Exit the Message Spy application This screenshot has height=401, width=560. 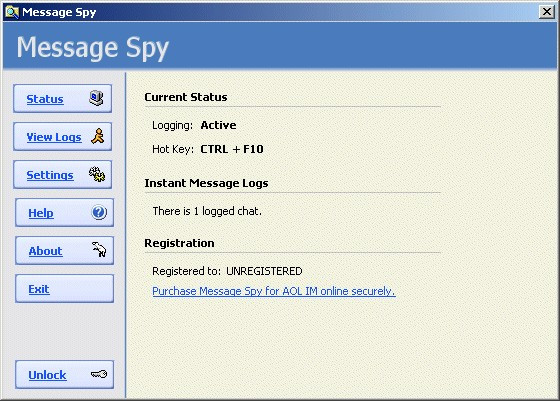pos(64,289)
